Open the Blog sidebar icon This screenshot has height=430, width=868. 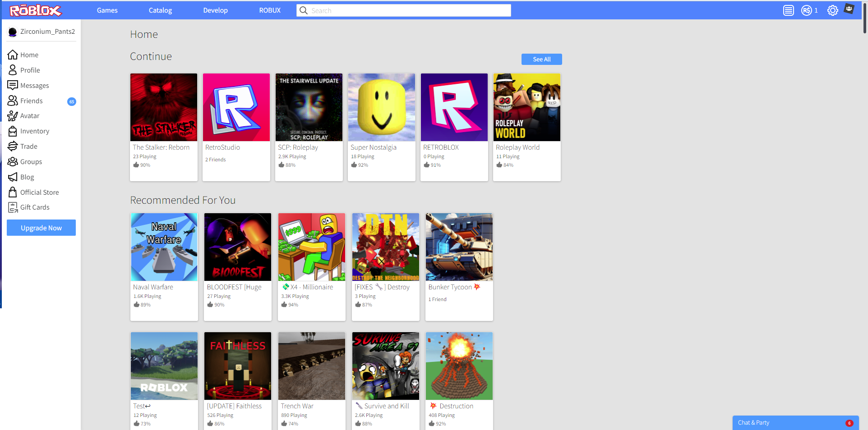point(13,177)
